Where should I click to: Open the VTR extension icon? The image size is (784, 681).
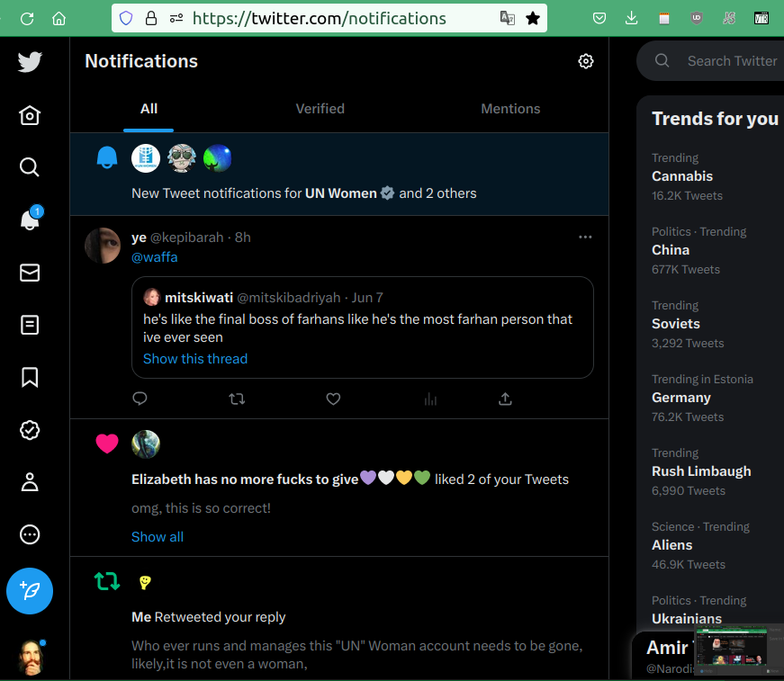click(x=761, y=19)
